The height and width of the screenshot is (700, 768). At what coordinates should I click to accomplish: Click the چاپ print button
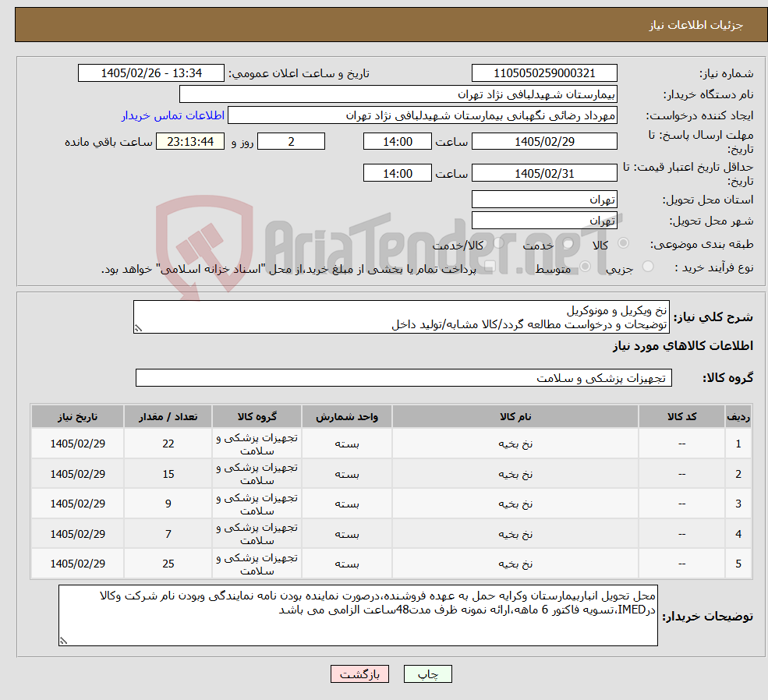(x=427, y=674)
